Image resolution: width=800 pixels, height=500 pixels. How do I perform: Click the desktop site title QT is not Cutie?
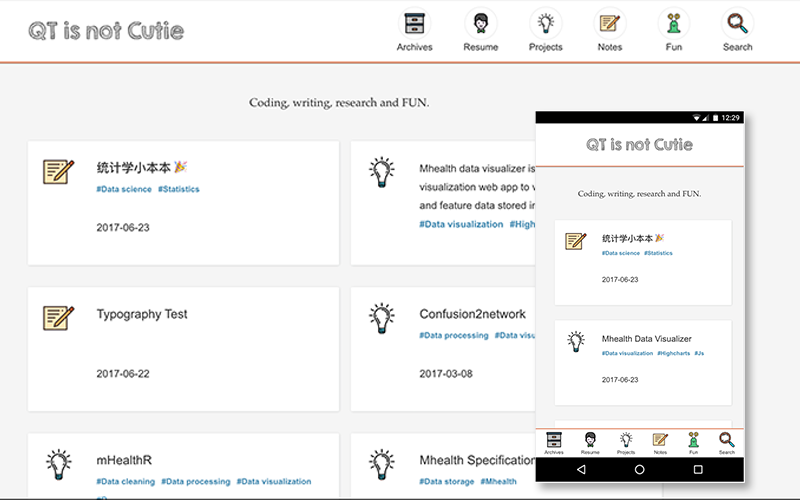pos(106,30)
